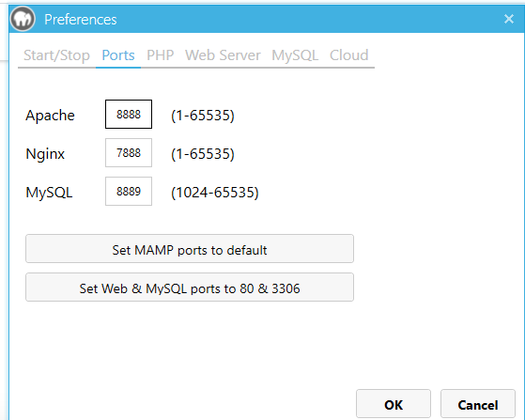Select the MySQL port field showing 8889
This screenshot has width=525, height=420.
pyautogui.click(x=129, y=192)
